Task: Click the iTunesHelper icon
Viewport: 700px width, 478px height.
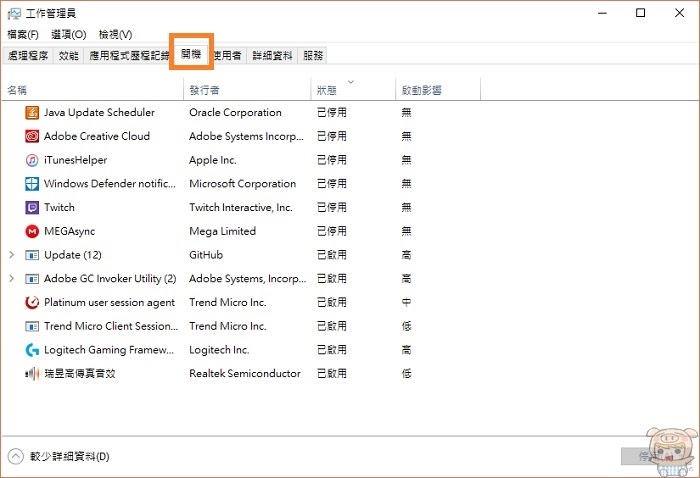Action: pos(32,160)
